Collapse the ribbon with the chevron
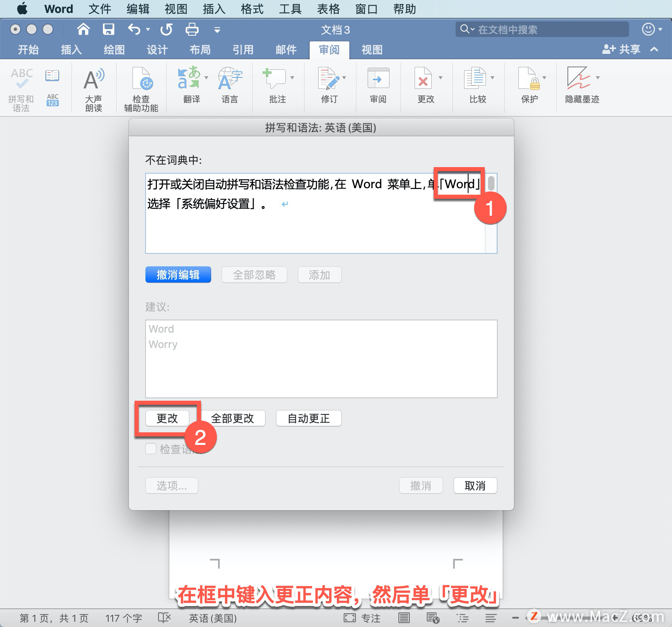The width and height of the screenshot is (672, 627). [x=654, y=49]
